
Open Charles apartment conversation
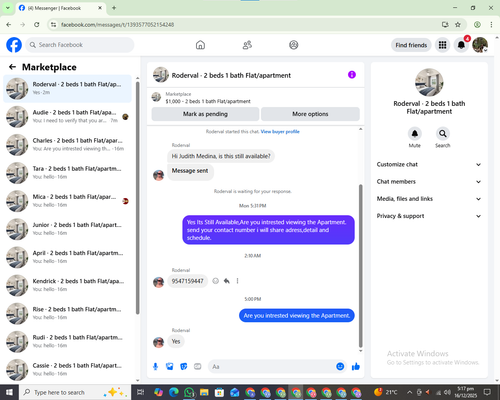(67, 145)
